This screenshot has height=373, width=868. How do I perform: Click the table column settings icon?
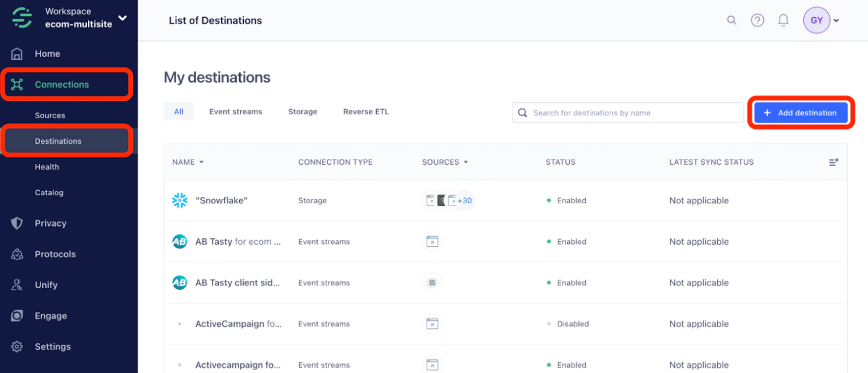(x=833, y=162)
